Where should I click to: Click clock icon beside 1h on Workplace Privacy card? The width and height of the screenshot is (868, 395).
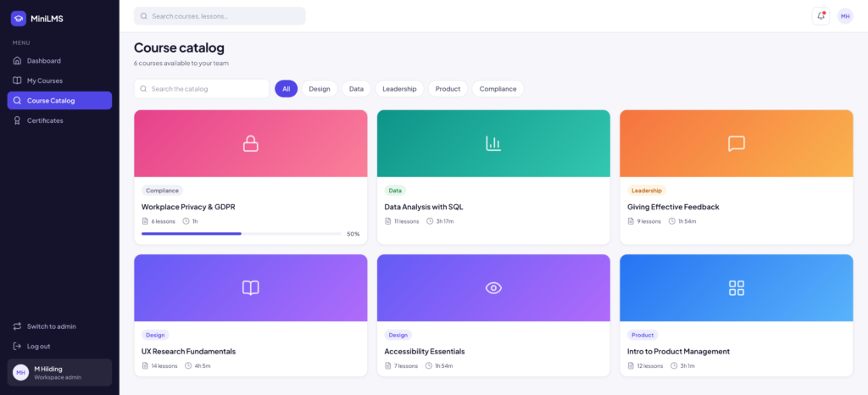point(186,221)
